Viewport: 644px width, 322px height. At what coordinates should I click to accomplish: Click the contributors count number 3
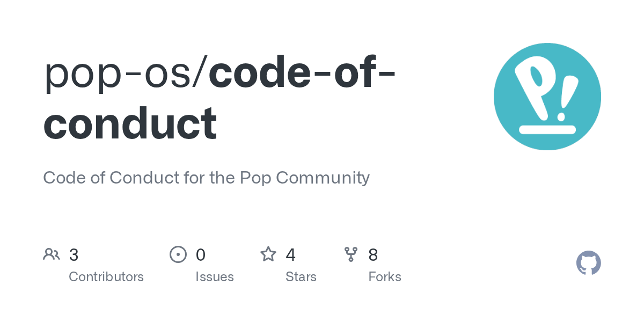pos(74,254)
